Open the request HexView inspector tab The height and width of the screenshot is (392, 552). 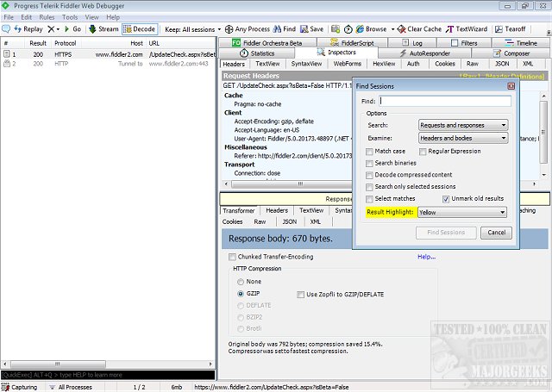click(x=384, y=64)
